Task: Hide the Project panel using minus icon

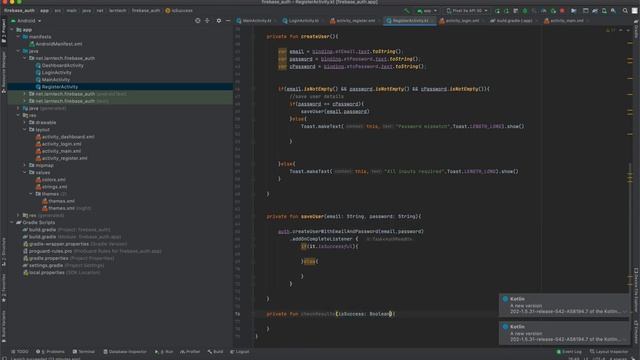Action: click(228, 20)
